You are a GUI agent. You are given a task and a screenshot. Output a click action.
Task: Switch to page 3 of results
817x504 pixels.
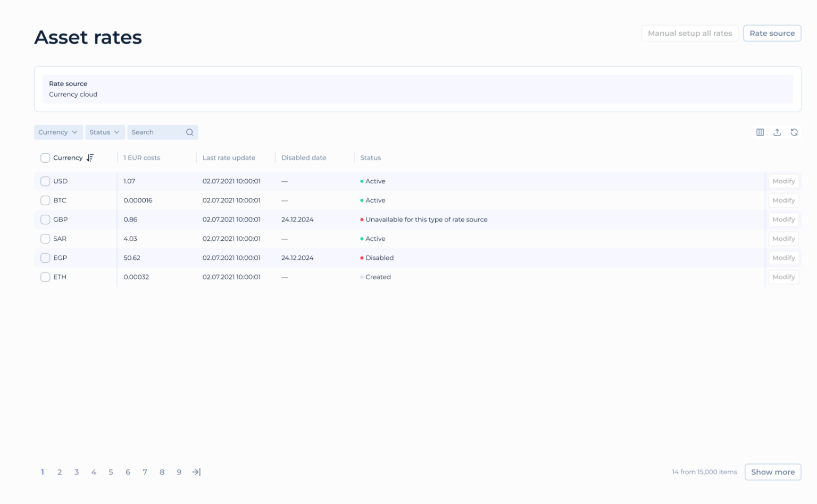(77, 472)
